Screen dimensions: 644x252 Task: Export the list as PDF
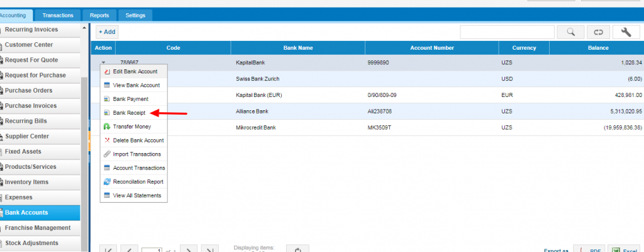coord(589,249)
